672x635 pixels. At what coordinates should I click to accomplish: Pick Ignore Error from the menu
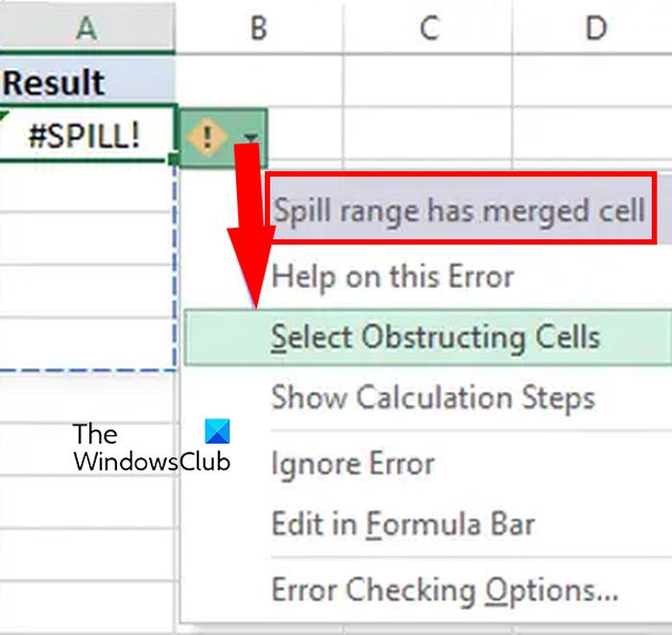tap(352, 463)
